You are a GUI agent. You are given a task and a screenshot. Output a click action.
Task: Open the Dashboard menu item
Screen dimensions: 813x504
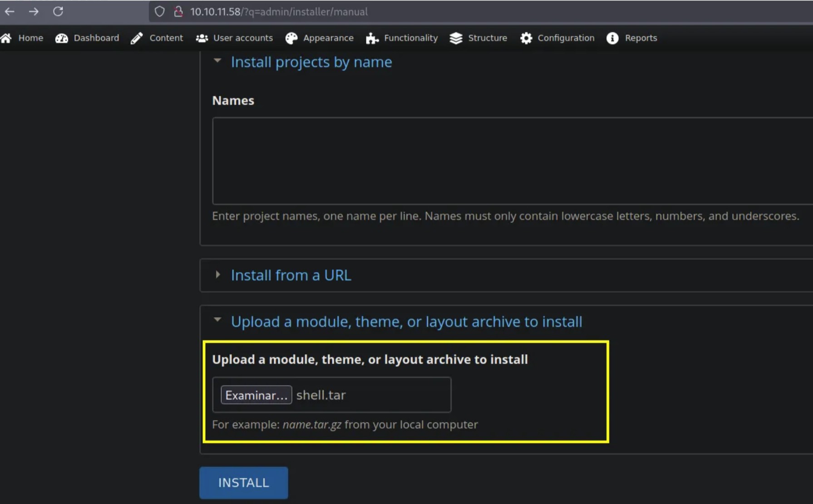coord(96,38)
